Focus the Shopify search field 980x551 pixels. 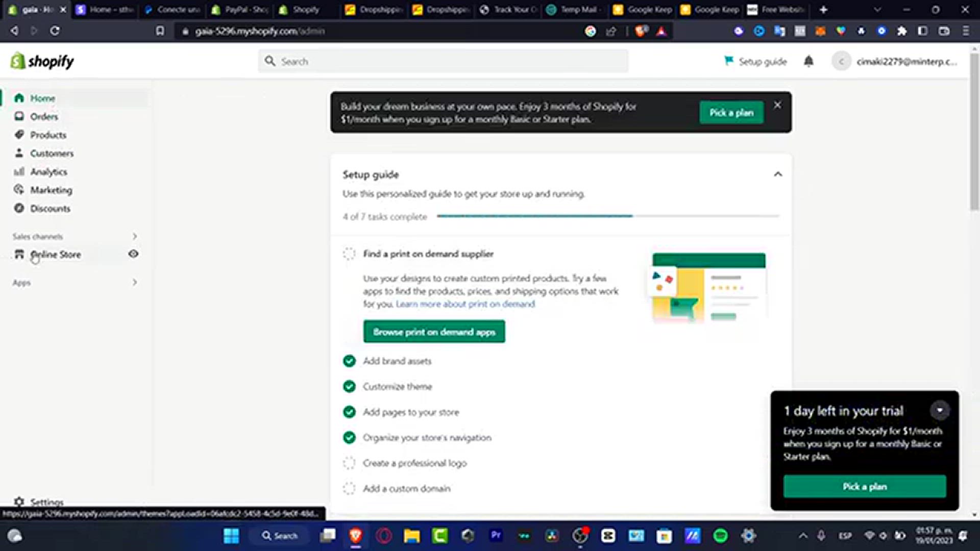[x=443, y=61]
